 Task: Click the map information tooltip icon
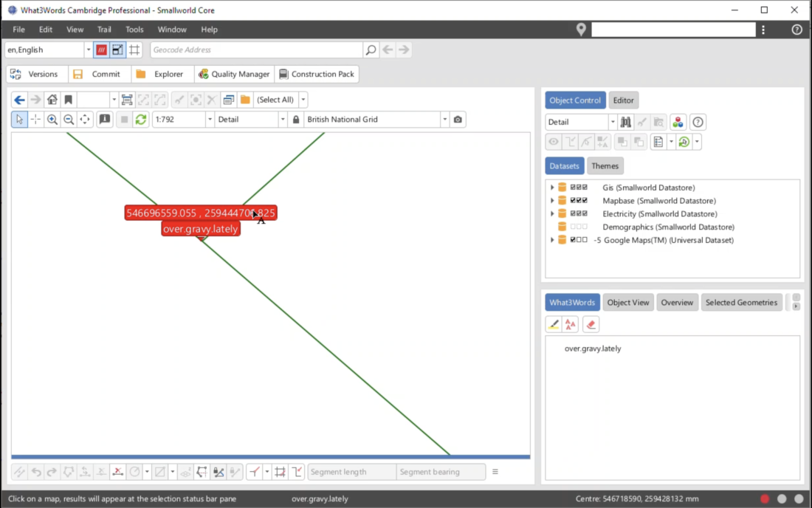[x=105, y=120]
